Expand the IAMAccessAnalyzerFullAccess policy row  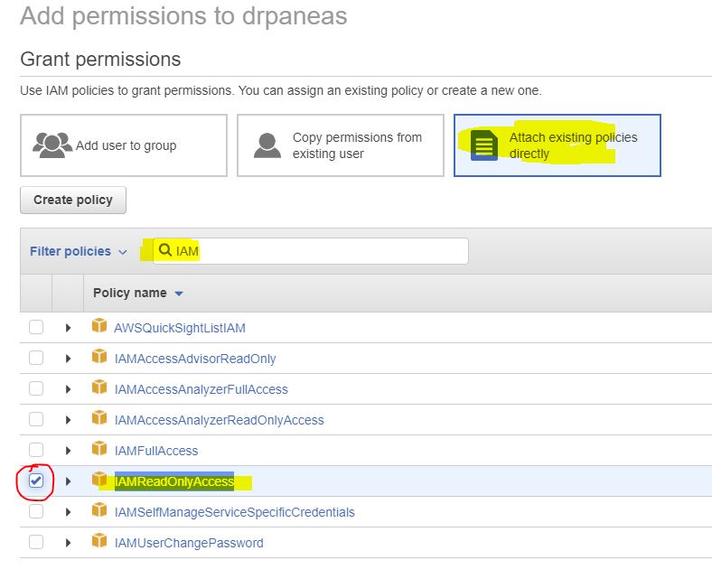(x=68, y=389)
